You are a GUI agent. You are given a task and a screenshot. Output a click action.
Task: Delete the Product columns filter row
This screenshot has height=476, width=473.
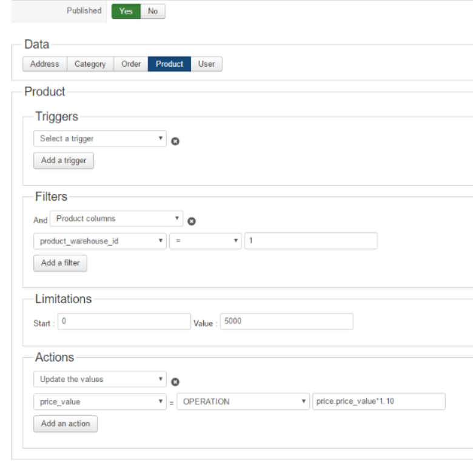192,221
